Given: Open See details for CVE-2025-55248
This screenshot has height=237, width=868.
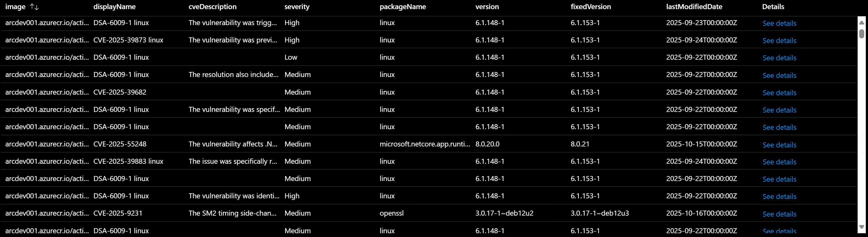Looking at the screenshot, I should [x=779, y=145].
